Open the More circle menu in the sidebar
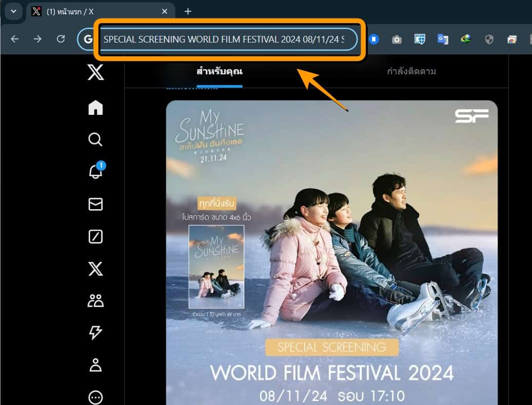 95,397
